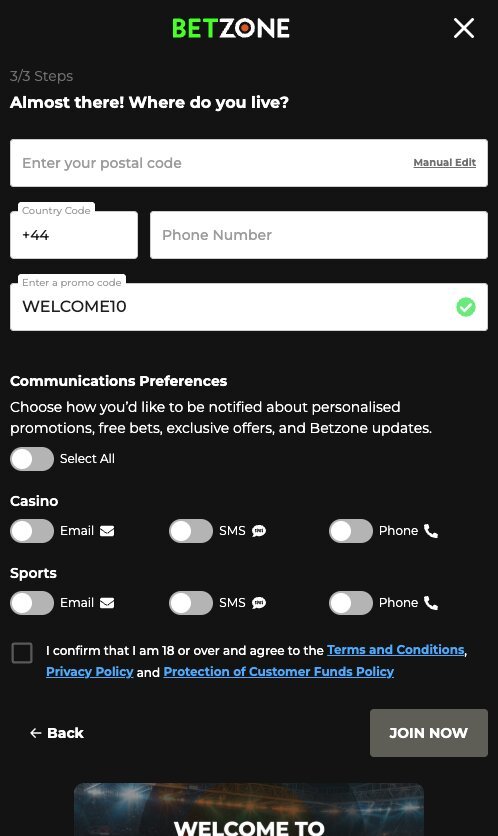
Task: Tick the age 18 confirmation checkbox
Action: (22, 653)
